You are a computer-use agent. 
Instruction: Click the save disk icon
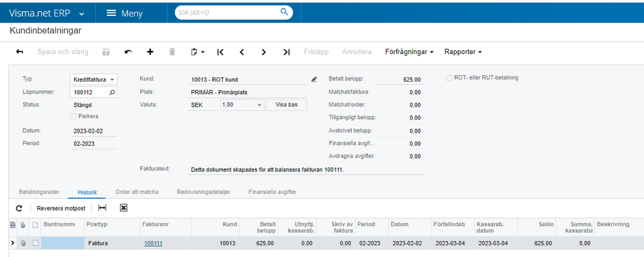tap(106, 52)
